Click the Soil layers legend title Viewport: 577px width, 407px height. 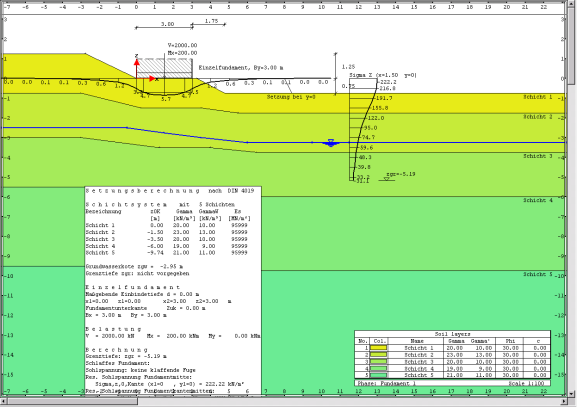tap(452, 334)
